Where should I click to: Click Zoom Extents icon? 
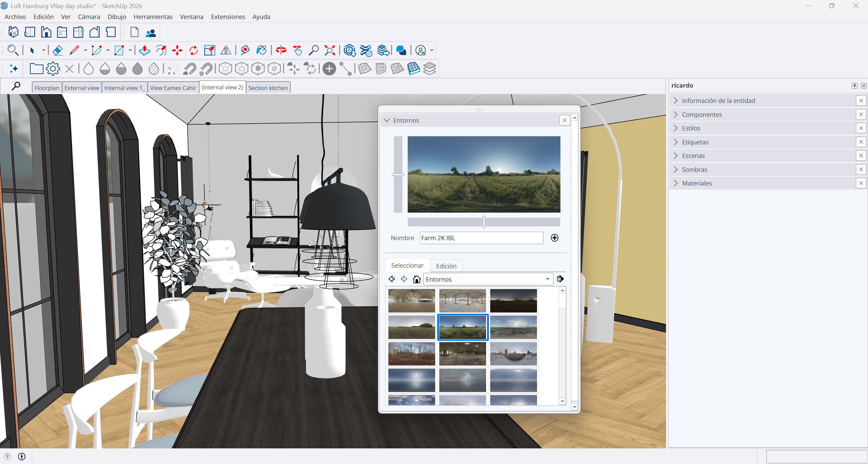[330, 50]
